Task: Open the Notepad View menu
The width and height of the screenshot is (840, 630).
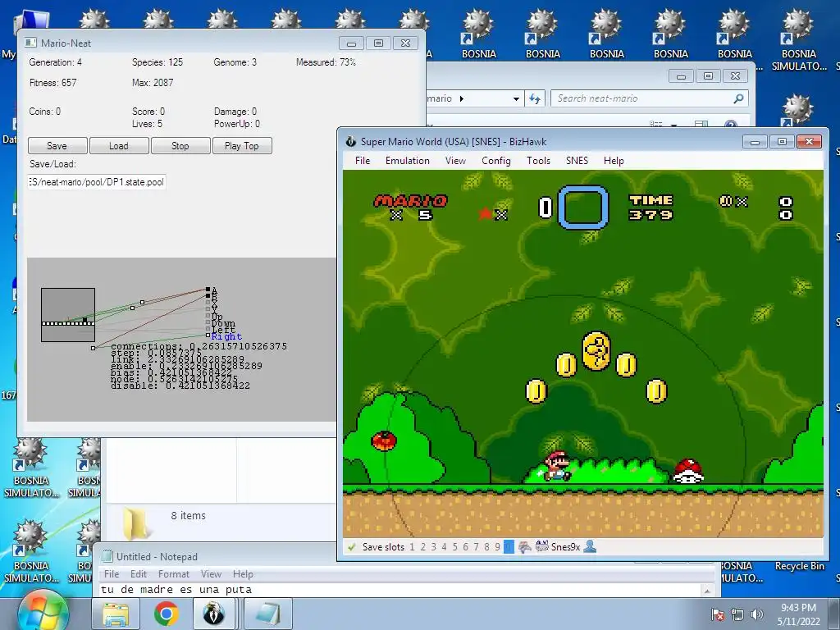Action: pos(211,573)
